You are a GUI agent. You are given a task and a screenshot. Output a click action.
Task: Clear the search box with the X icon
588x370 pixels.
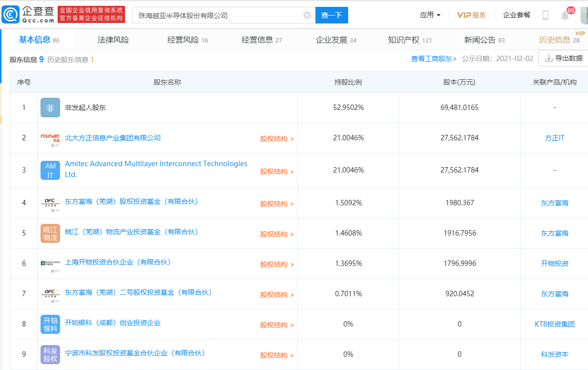click(x=307, y=15)
